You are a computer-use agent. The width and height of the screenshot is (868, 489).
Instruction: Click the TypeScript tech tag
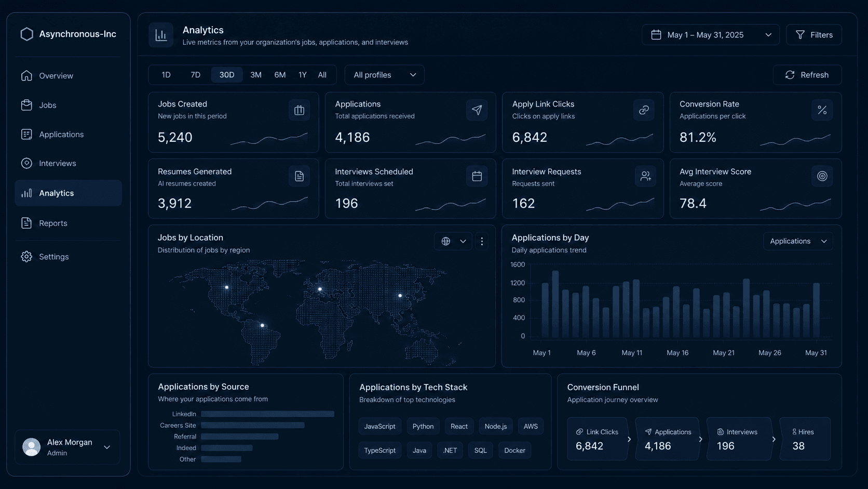point(379,451)
